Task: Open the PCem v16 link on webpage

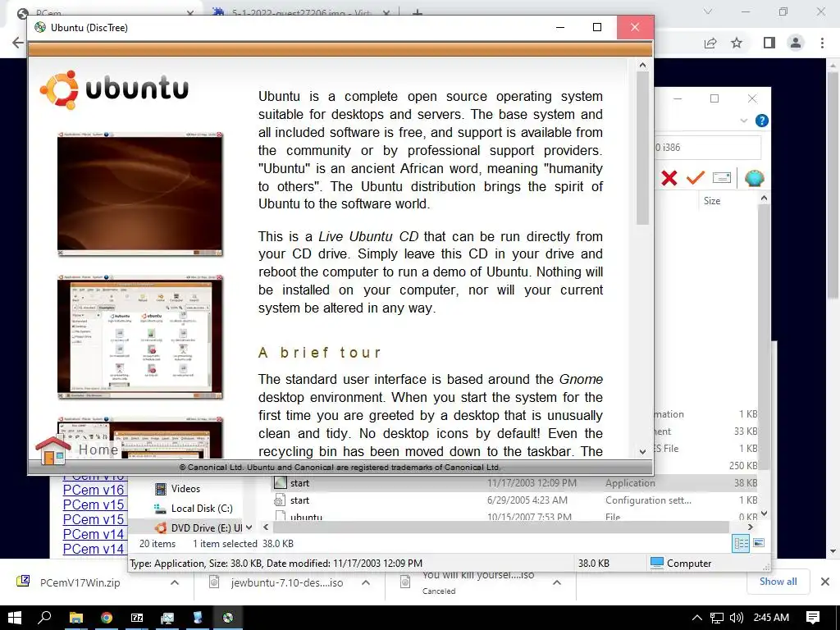Action: coord(94,490)
